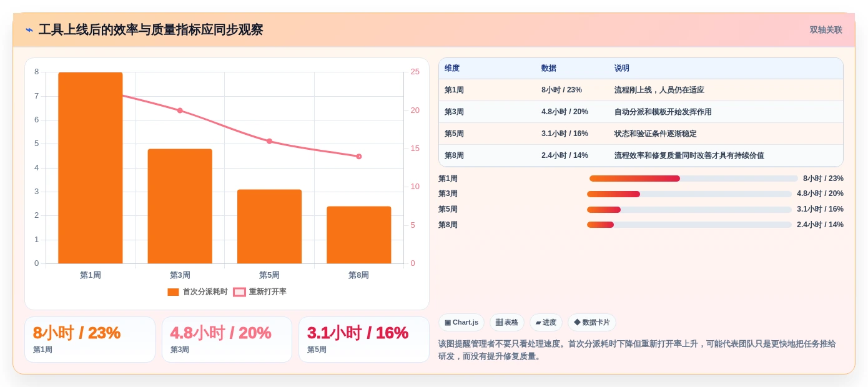Click the 进度 tag
This screenshot has height=387, width=868.
tap(546, 323)
